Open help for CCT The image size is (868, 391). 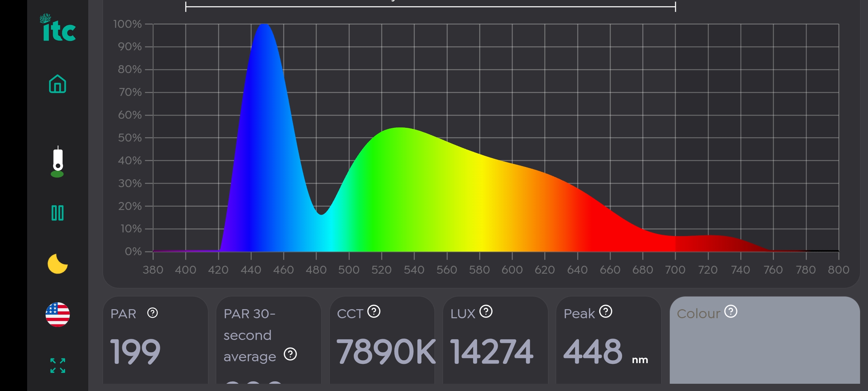374,311
